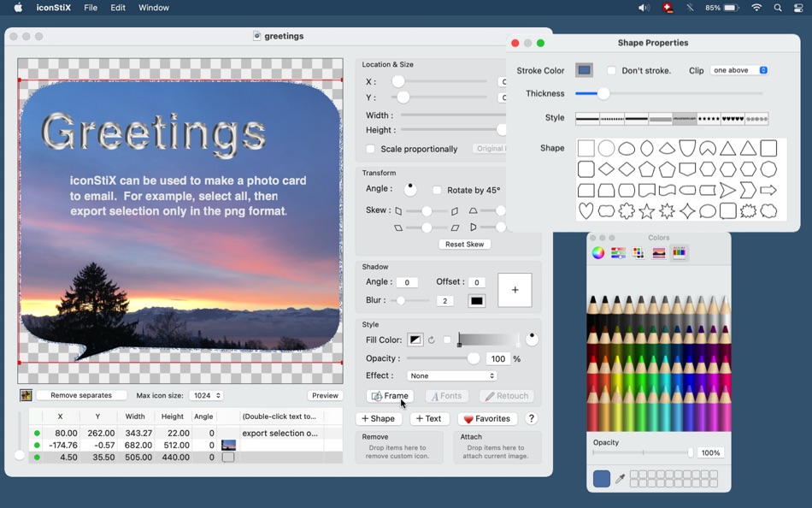This screenshot has height=508, width=812.
Task: Activate the eyedropper in Colors panel
Action: tap(620, 478)
